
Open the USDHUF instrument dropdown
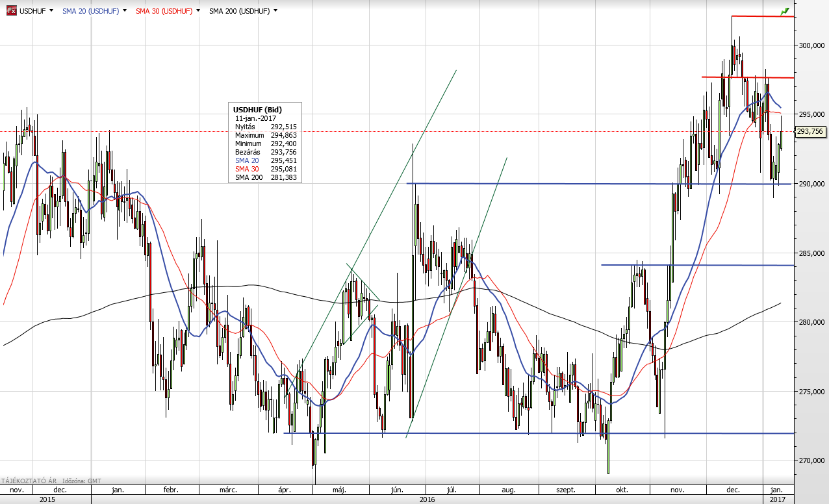point(50,11)
